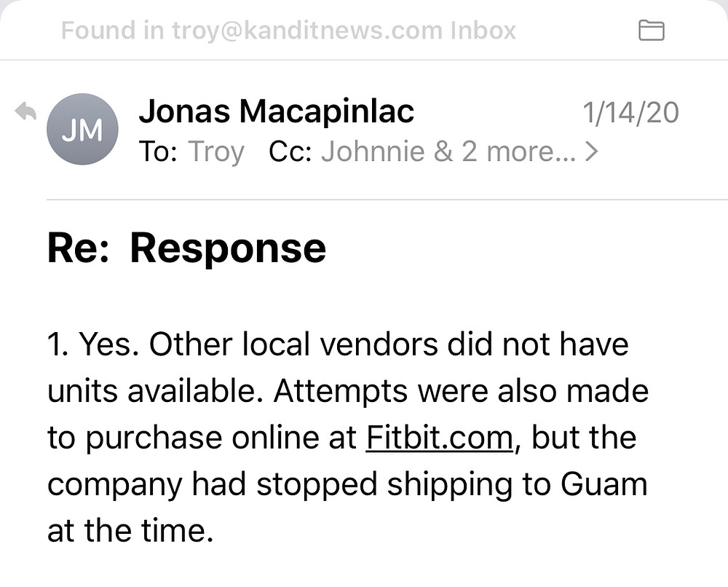728x587 pixels.
Task: Select the 'Re: Response' subject line
Action: 186,248
